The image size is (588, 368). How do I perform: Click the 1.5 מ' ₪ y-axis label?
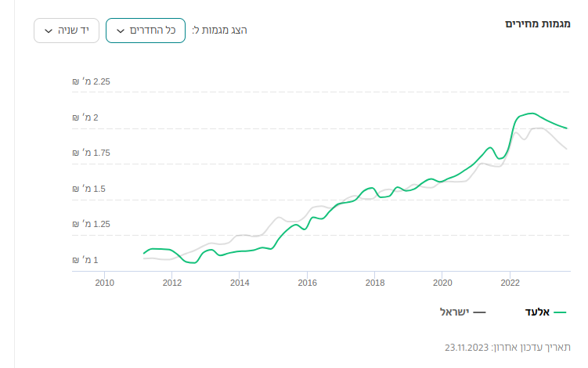[89, 189]
